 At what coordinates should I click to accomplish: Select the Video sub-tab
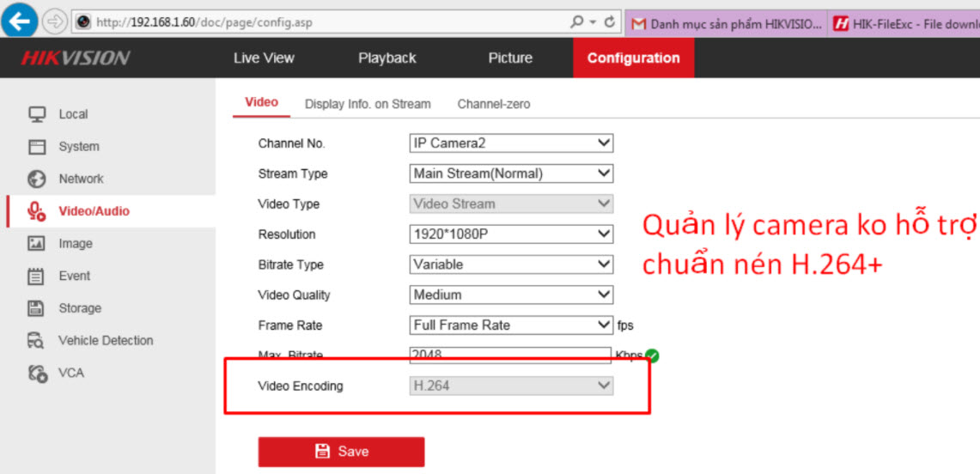pos(261,102)
